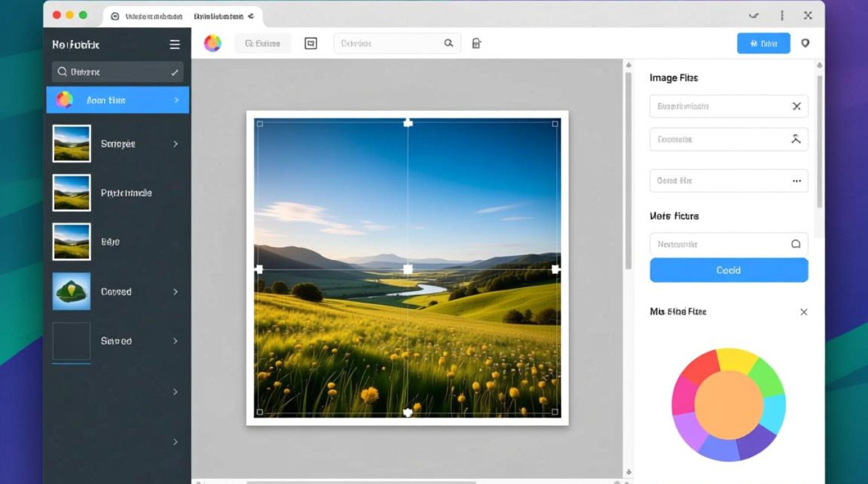Click the X icon in first Image Files field
This screenshot has width=868, height=484.
pyautogui.click(x=796, y=106)
